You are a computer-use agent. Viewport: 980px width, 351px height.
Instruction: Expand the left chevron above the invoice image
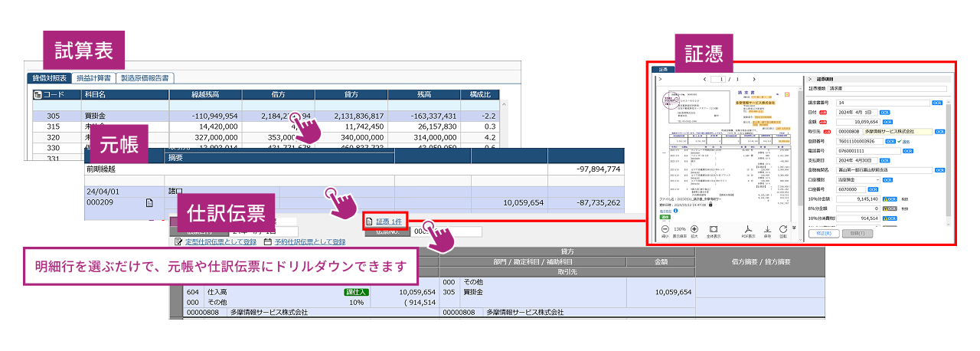coord(660,80)
